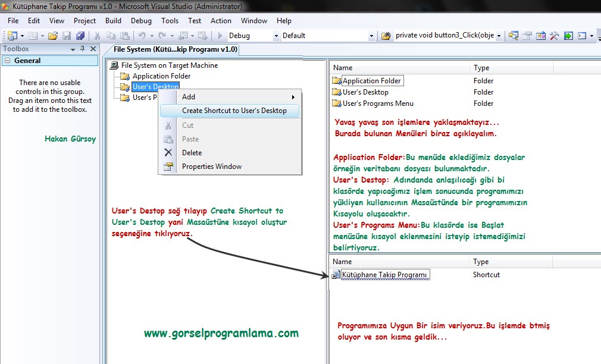Click the Copy toolbar icon
Screen dimensions: 601x364
point(111,36)
